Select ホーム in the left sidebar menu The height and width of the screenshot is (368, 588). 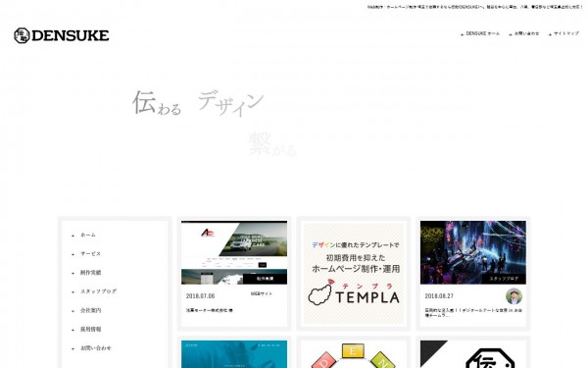pyautogui.click(x=88, y=236)
